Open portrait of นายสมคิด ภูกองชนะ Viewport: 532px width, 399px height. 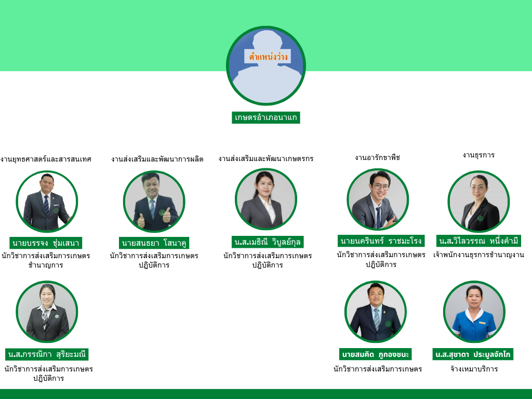(376, 312)
